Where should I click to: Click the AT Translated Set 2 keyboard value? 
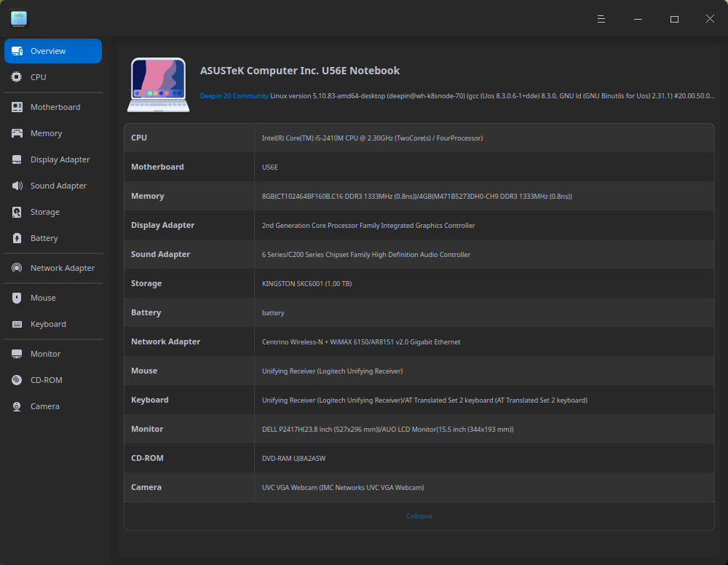425,400
